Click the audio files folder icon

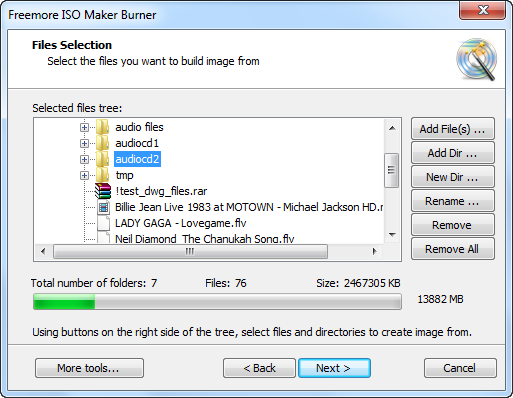pyautogui.click(x=102, y=127)
